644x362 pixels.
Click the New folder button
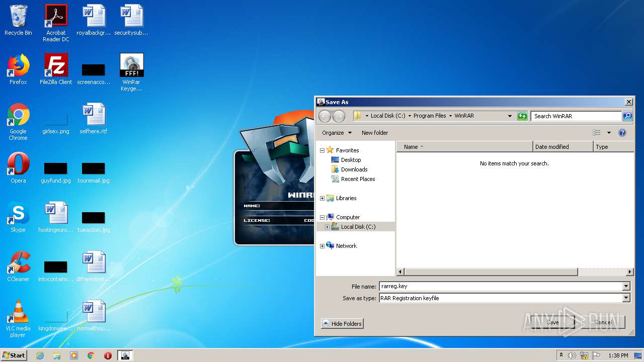375,133
